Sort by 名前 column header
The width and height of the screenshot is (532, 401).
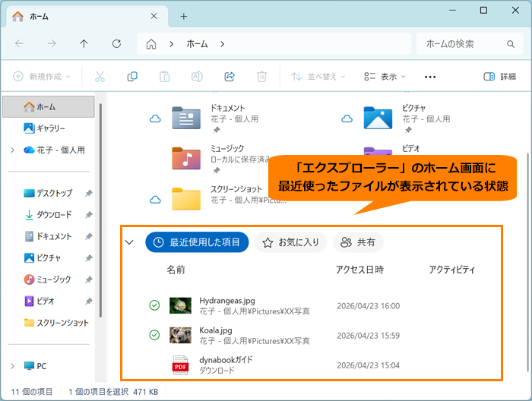click(176, 270)
